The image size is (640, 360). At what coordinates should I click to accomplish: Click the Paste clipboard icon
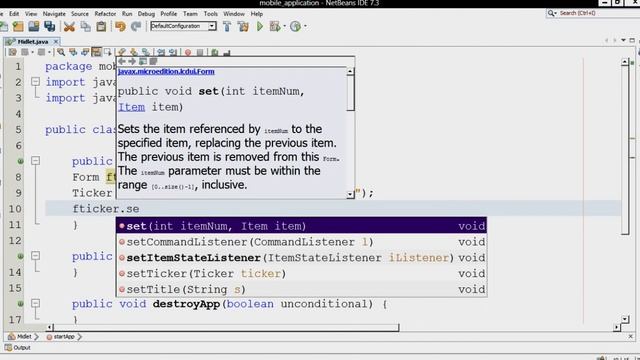[x=101, y=27]
